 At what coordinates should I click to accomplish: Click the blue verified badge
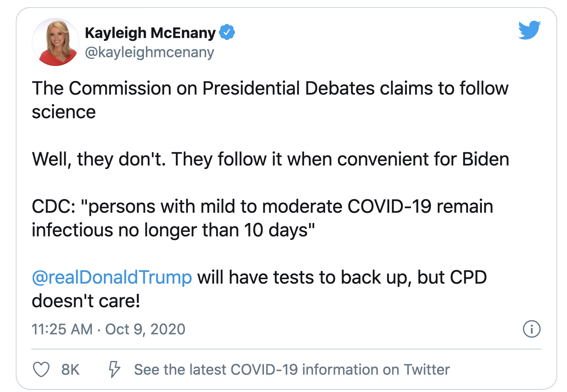point(227,32)
